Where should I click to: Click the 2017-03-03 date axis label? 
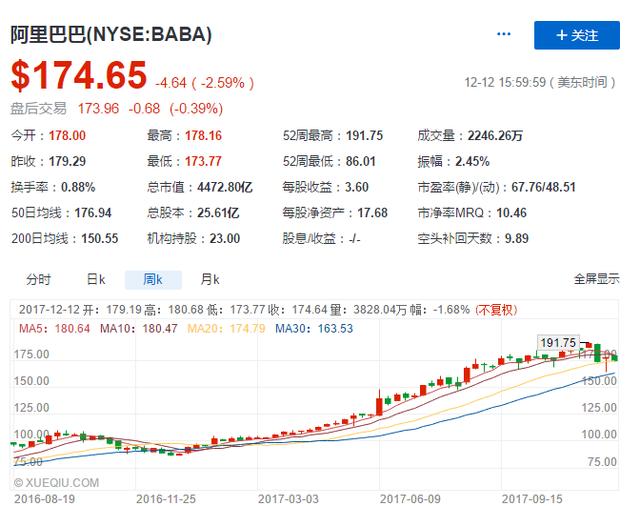(288, 499)
